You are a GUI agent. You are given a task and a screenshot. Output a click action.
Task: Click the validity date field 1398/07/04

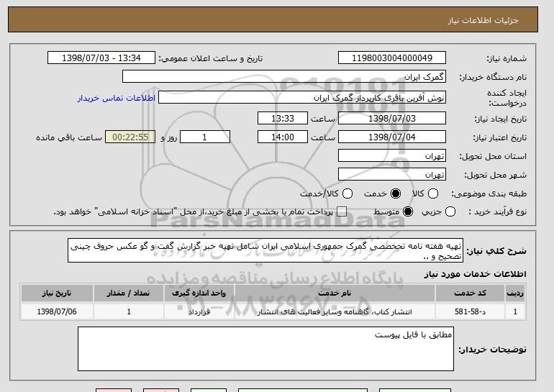point(392,137)
